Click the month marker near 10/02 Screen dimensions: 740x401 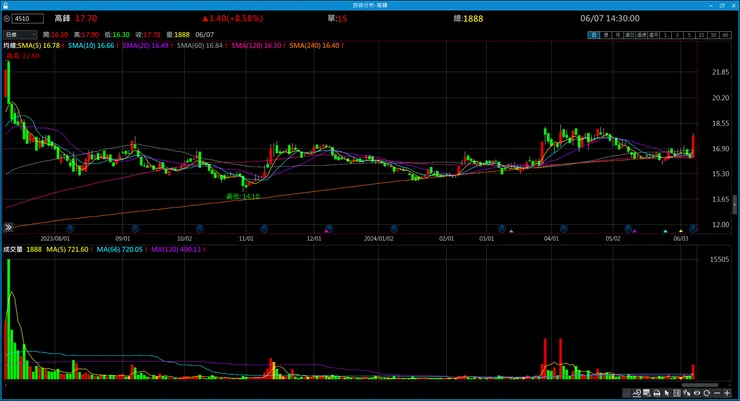tap(200, 228)
